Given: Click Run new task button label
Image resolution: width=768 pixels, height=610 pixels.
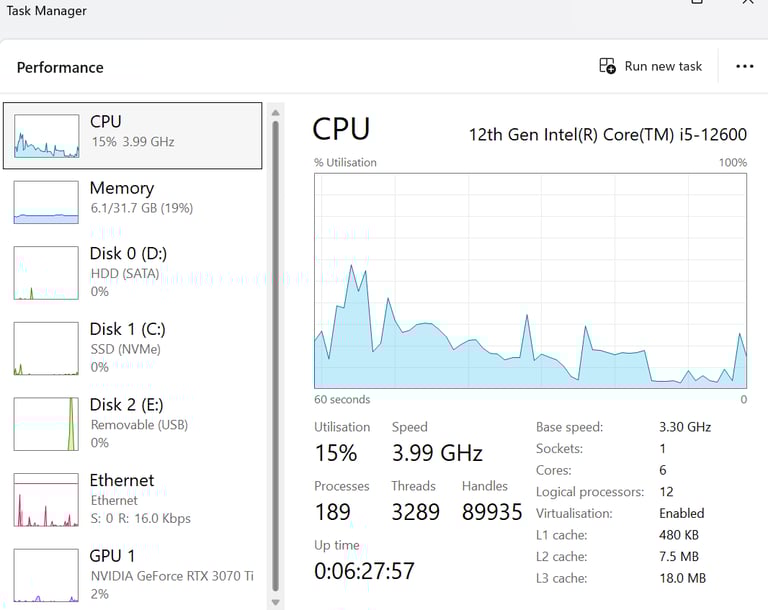Looking at the screenshot, I should coord(663,66).
